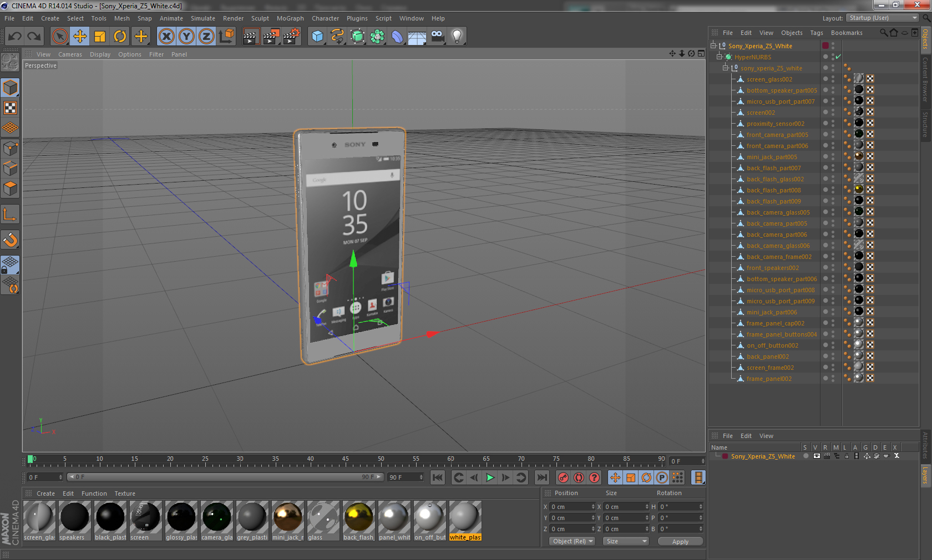
Task: Toggle Z axis lock
Action: (206, 37)
